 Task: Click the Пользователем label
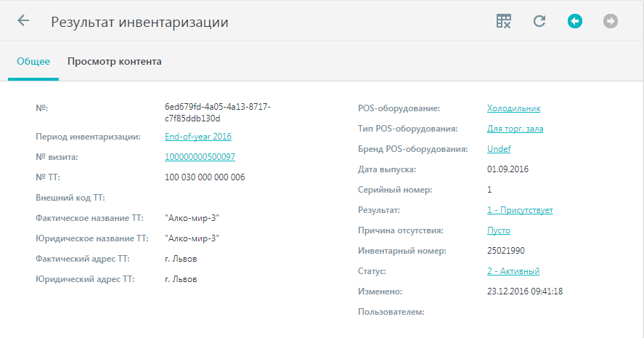tap(391, 312)
